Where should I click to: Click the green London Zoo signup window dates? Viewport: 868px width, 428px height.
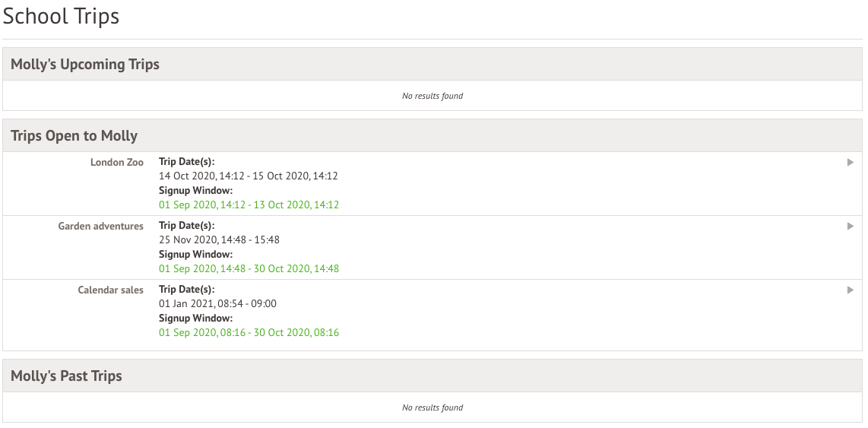coord(249,204)
